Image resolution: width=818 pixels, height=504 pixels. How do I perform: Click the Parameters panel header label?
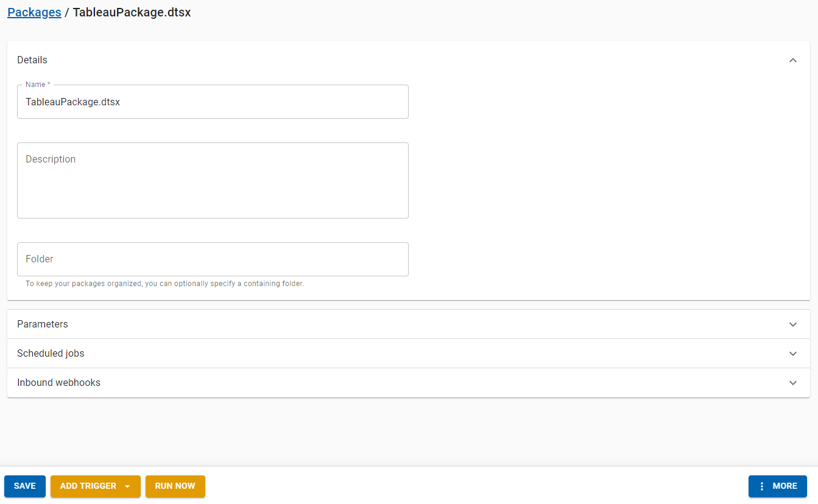tap(43, 324)
